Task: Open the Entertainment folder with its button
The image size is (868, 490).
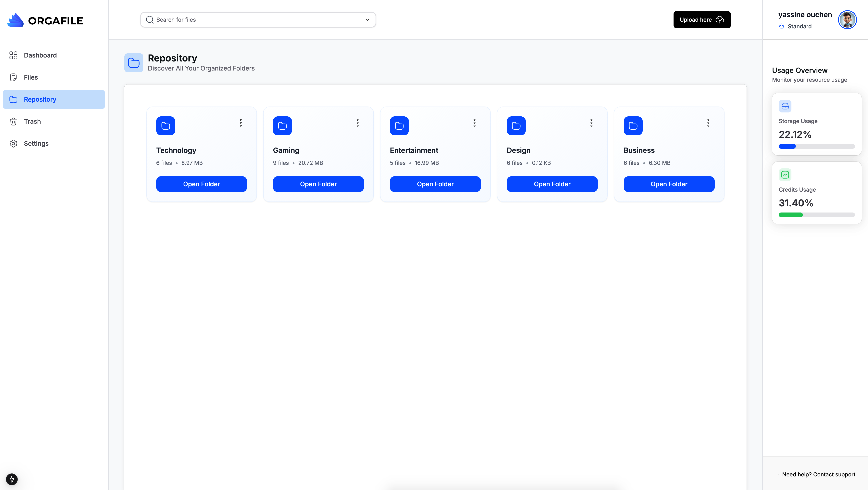Action: click(435, 184)
